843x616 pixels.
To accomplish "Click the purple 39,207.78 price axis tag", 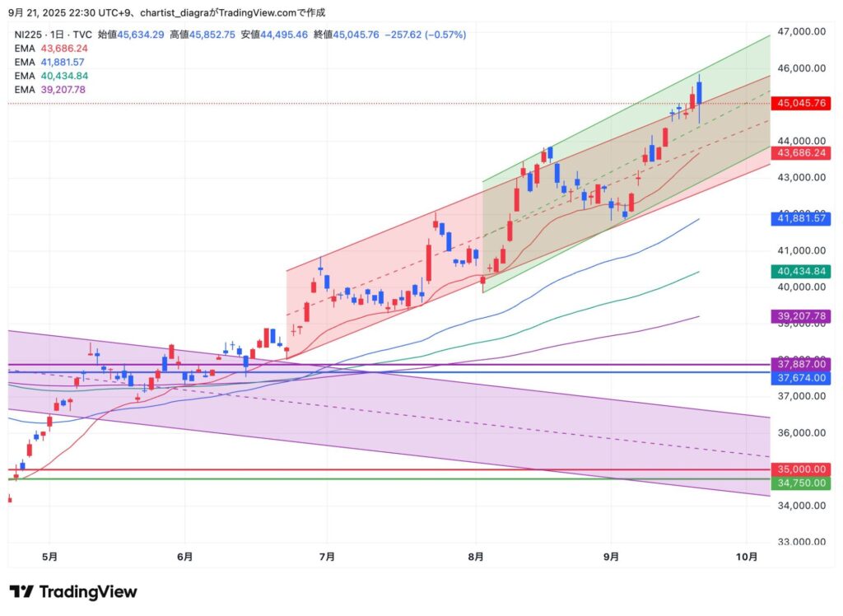I will (799, 316).
